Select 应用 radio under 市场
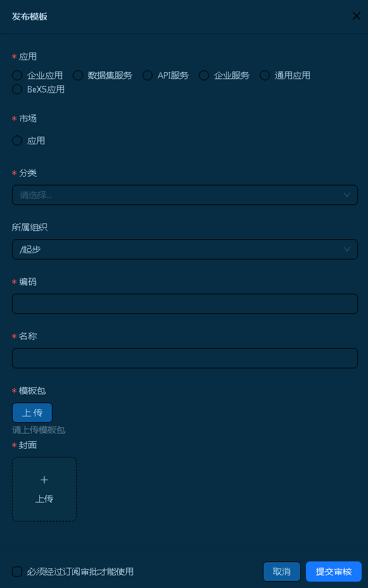The width and height of the screenshot is (368, 588). (x=17, y=141)
